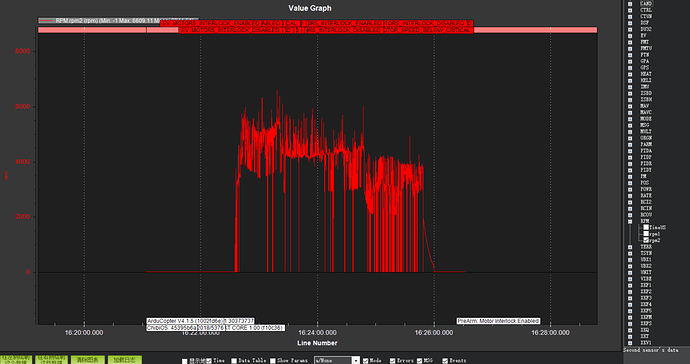This screenshot has width=690, height=364.
Task: Tick the TimeUS checkbox under RPM
Action: pos(646,227)
